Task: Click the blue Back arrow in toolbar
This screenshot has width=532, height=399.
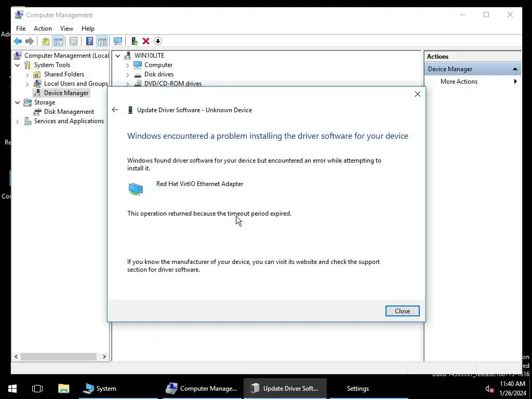Action: tap(18, 42)
